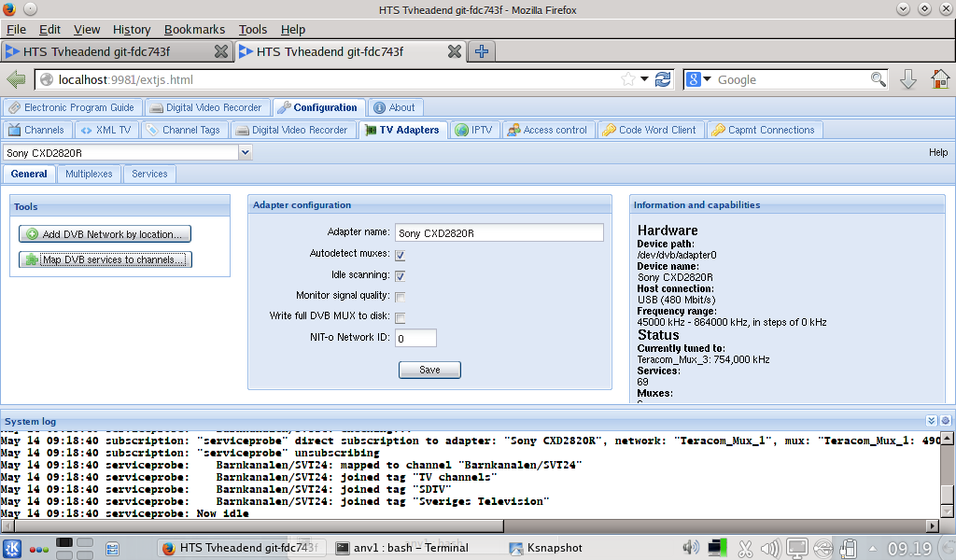This screenshot has width=956, height=560.
Task: Open the URL bar history dropdown
Action: click(x=644, y=79)
